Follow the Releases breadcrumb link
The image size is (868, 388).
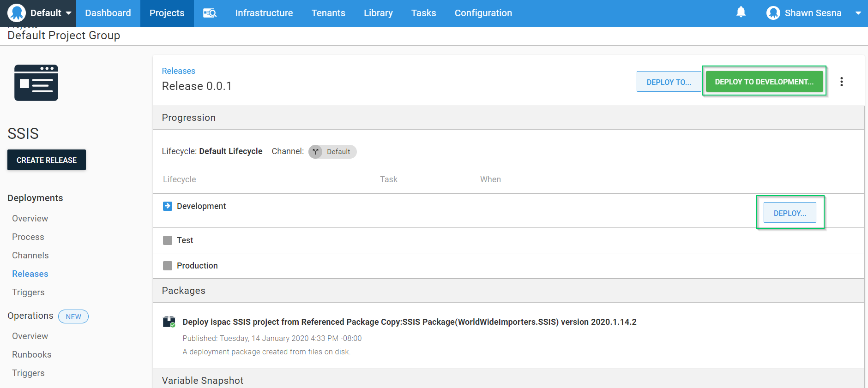[x=178, y=71]
